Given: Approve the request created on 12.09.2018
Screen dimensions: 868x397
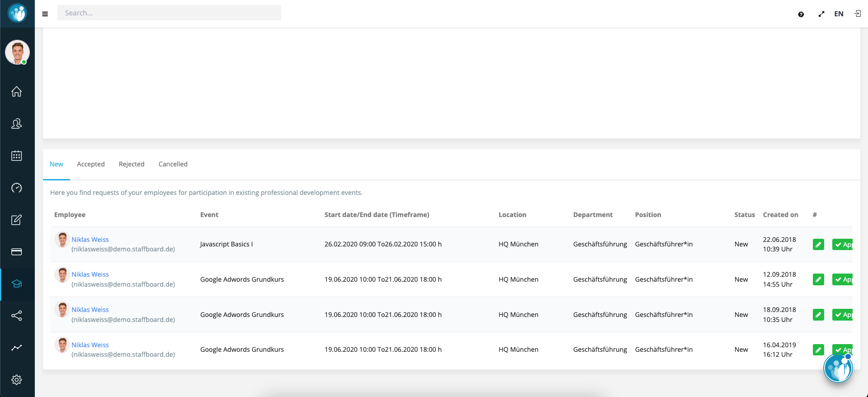Looking at the screenshot, I should point(843,280).
